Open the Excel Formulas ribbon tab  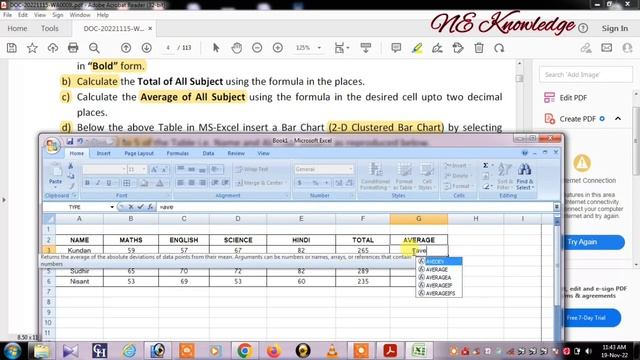178,153
